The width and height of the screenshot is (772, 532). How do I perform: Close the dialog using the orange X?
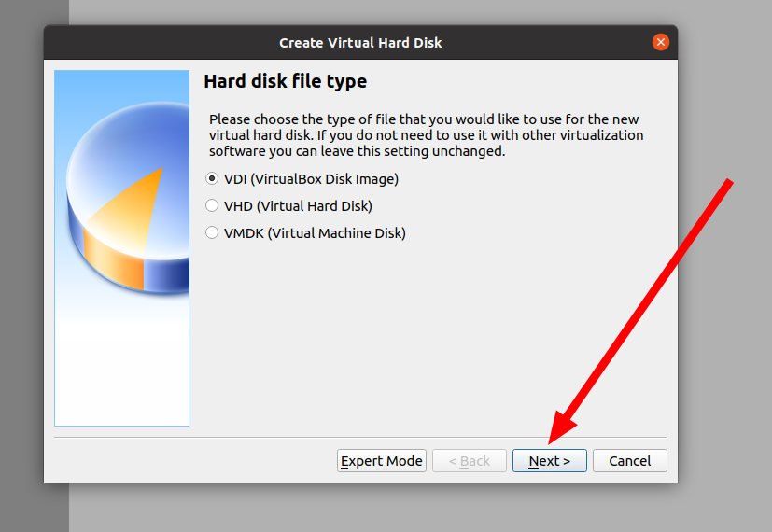pos(661,42)
